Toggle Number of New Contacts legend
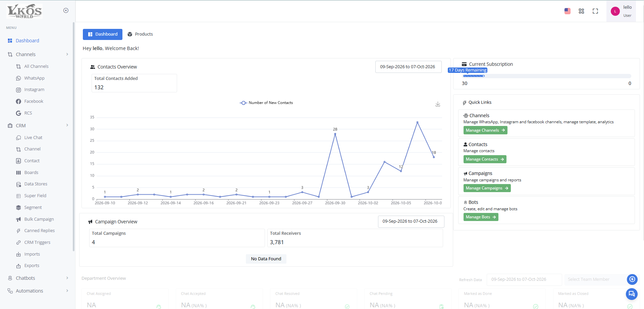This screenshot has width=644, height=309. pos(266,103)
